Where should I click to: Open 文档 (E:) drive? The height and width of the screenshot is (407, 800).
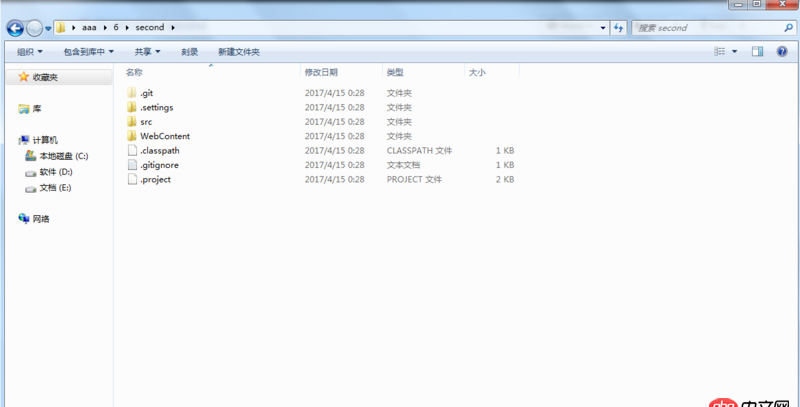(x=55, y=188)
